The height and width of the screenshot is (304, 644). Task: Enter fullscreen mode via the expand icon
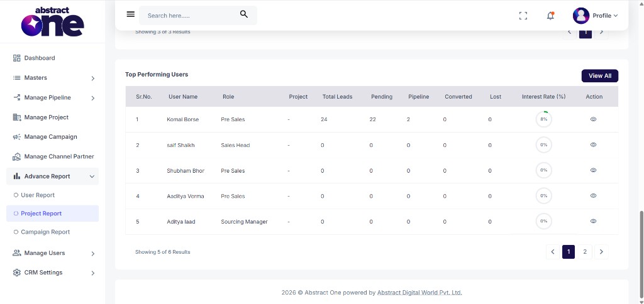523,16
